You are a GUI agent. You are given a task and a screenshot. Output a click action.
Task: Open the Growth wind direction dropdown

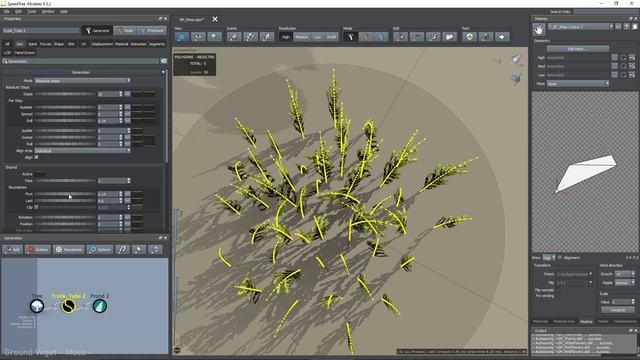tap(625, 274)
